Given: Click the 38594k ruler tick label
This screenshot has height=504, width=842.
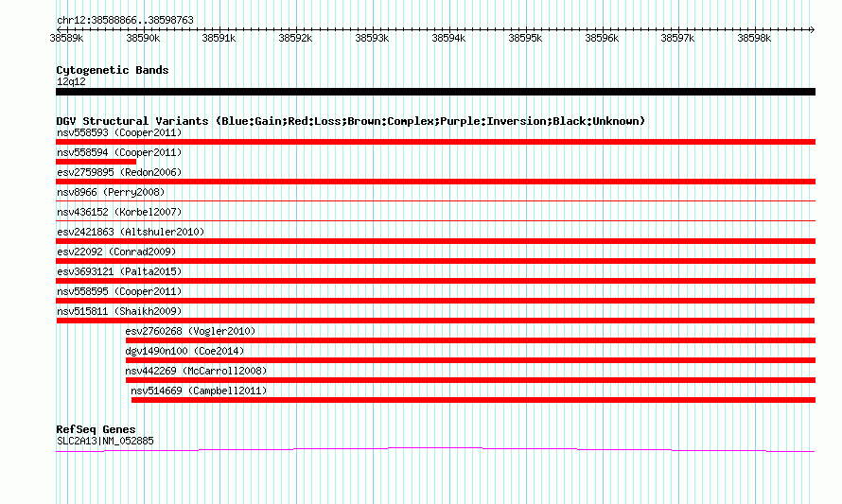Looking at the screenshot, I should coord(449,38).
